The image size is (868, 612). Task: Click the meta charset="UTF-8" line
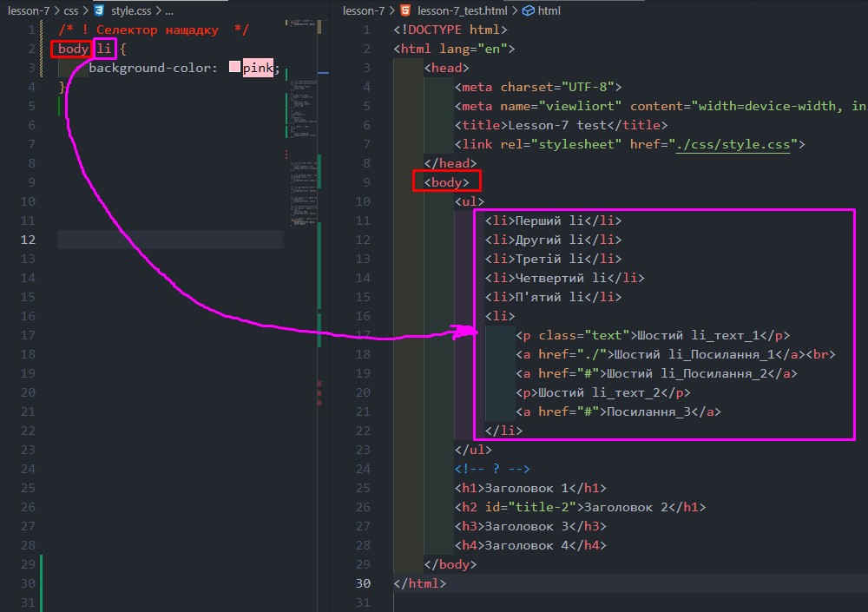[538, 87]
